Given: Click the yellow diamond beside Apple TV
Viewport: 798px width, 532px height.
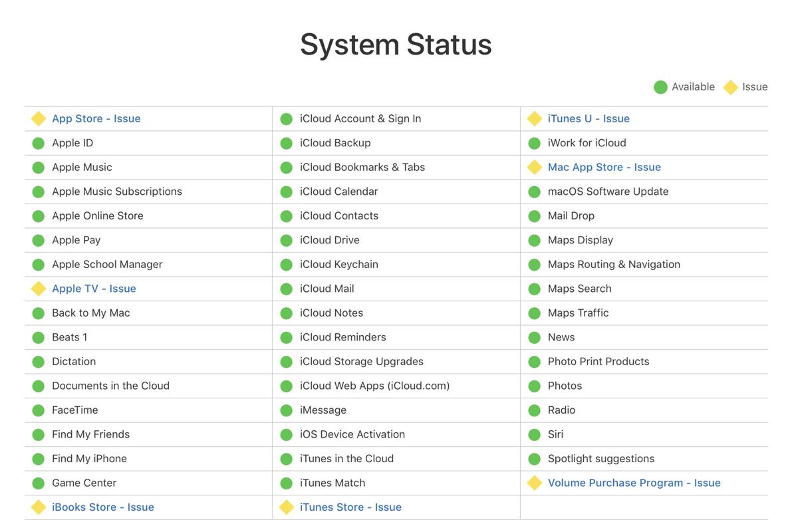Looking at the screenshot, I should point(39,289).
